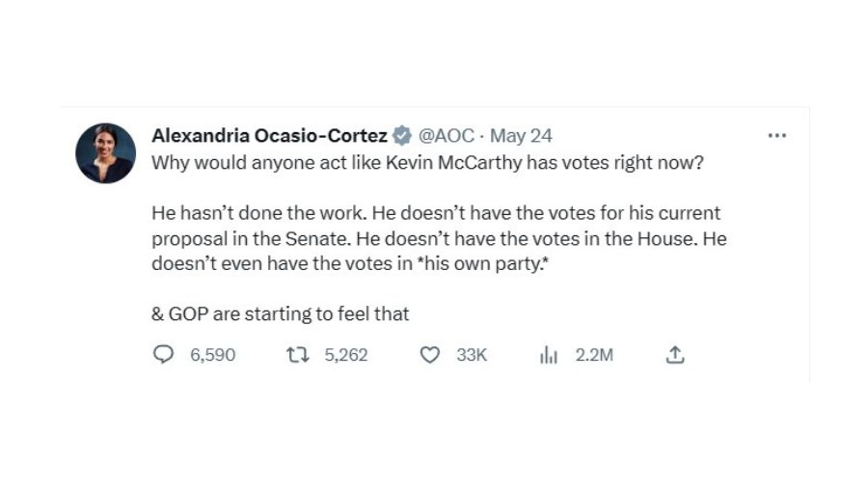Open Alexandria Ocasio-Cortez display name link
868x488 pixels.
coord(270,136)
